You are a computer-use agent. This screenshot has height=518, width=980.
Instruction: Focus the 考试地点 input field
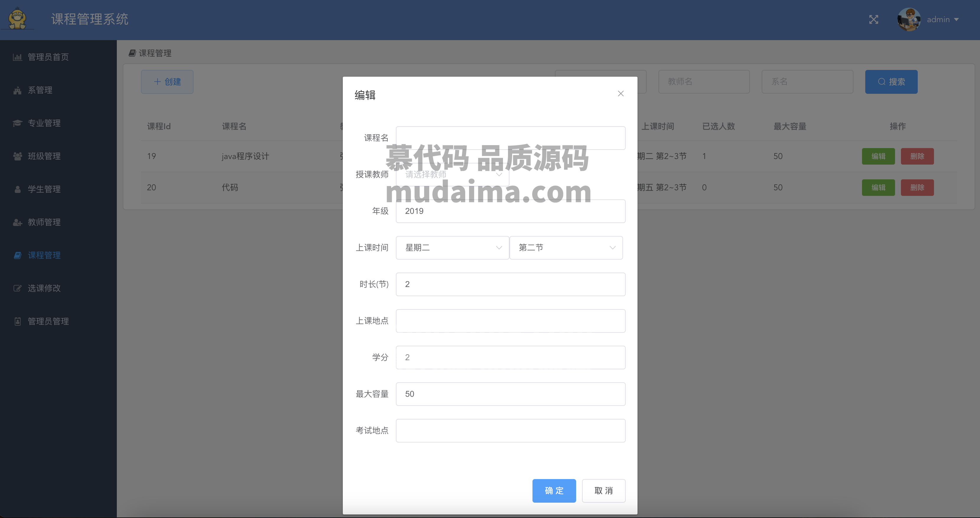pos(511,430)
